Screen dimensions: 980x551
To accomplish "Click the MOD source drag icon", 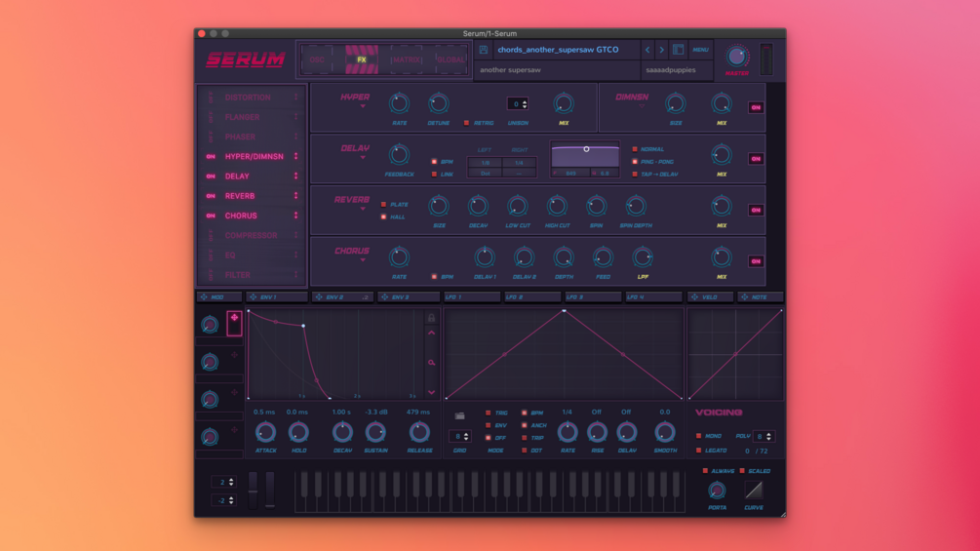I will [x=204, y=297].
